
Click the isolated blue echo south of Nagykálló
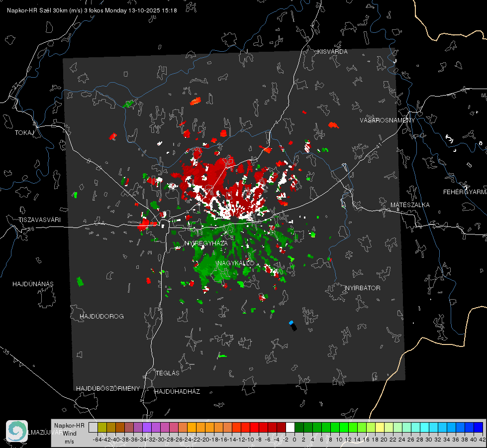click(x=291, y=323)
